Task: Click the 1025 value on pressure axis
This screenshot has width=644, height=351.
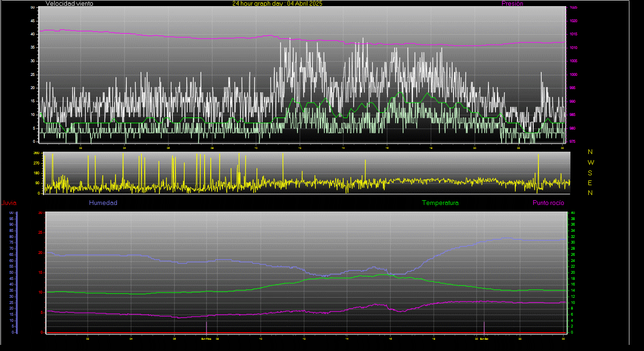Action: (573, 8)
